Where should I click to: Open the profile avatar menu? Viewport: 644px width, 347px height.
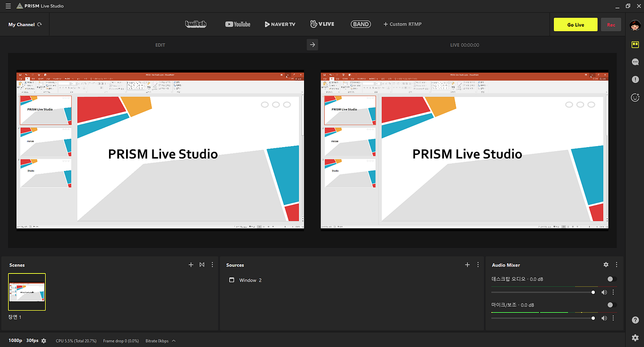pos(635,25)
